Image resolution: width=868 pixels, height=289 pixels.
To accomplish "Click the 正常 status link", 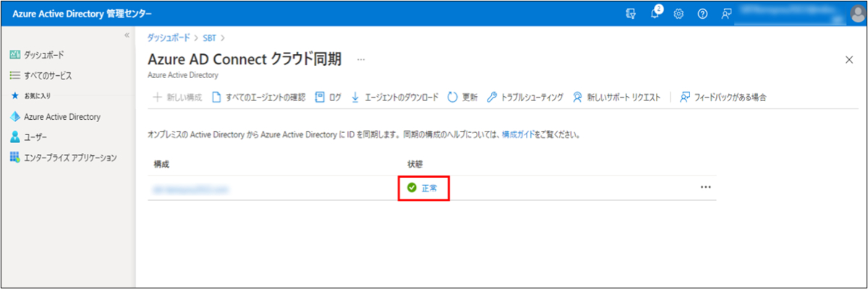I will [430, 188].
